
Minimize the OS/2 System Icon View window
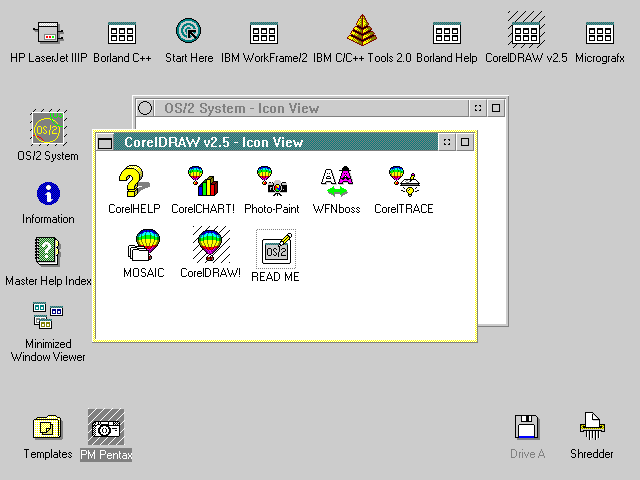coord(478,108)
